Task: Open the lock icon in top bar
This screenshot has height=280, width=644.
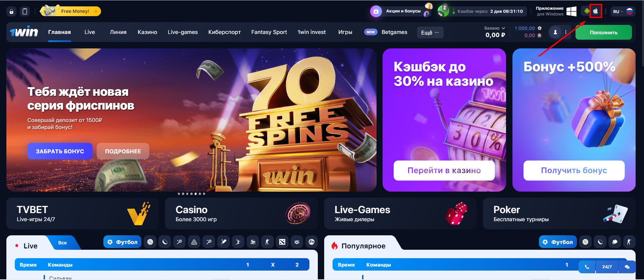Action: [11, 11]
